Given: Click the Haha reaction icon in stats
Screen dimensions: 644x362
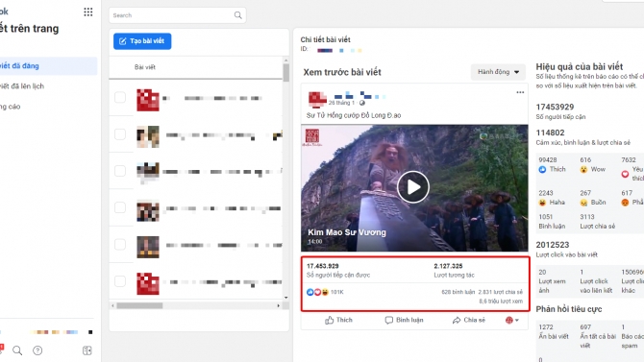Looking at the screenshot, I should 542,203.
